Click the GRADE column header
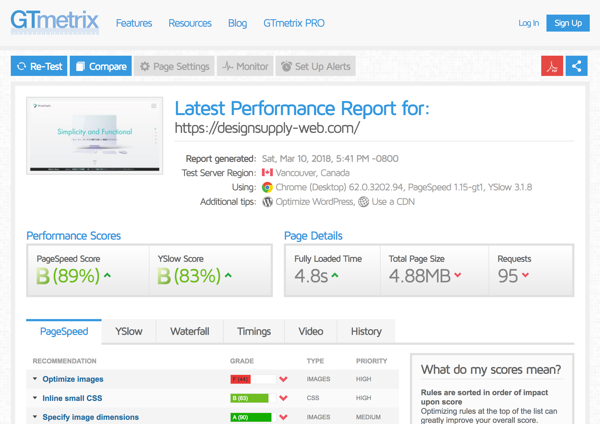Screen dimensions: 600x424 242,361
